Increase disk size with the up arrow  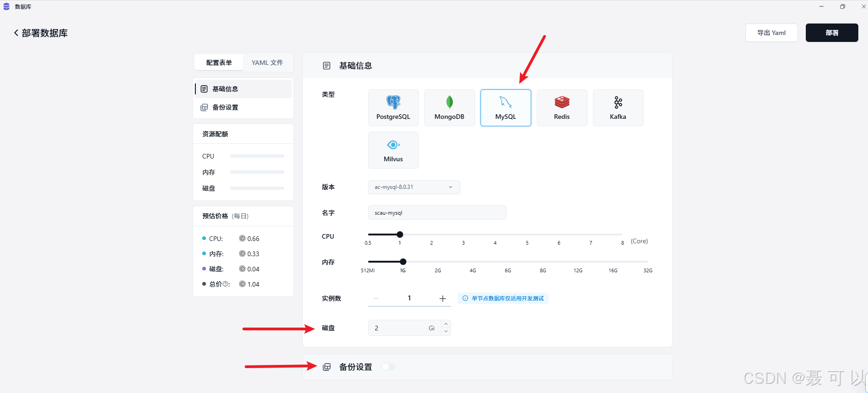(x=446, y=324)
